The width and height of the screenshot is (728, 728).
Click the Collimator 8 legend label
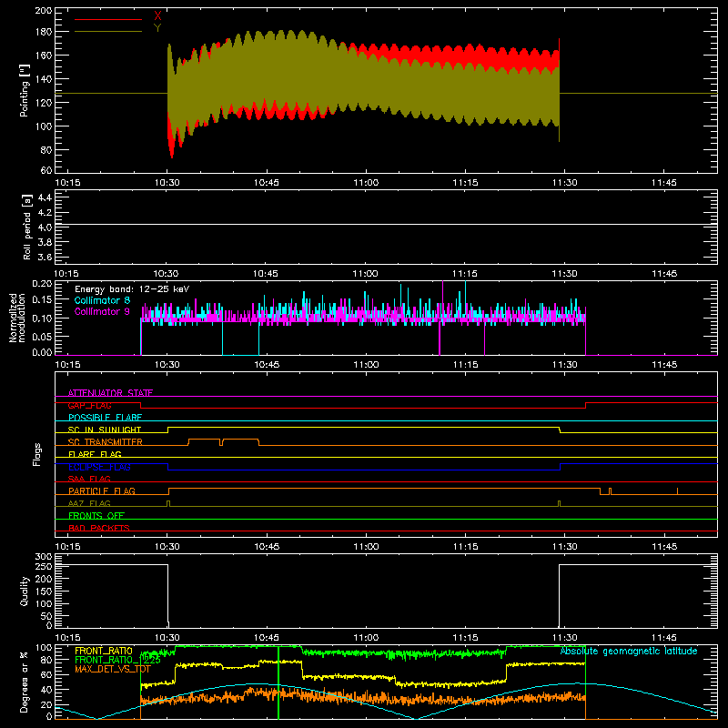pyautogui.click(x=102, y=300)
